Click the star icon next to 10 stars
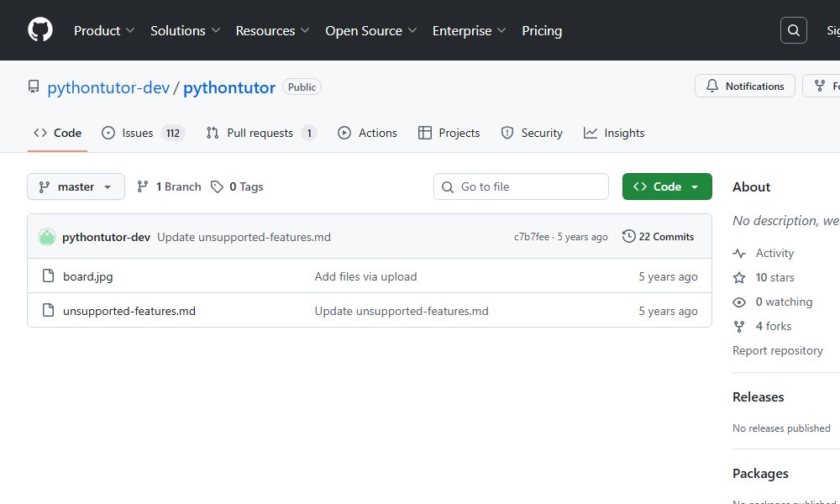The width and height of the screenshot is (840, 504). (x=739, y=277)
